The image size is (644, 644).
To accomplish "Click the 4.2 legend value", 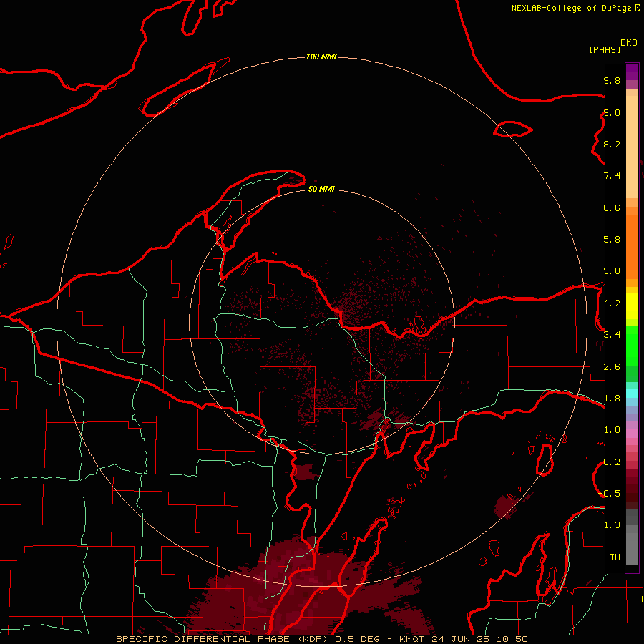I will 612,303.
